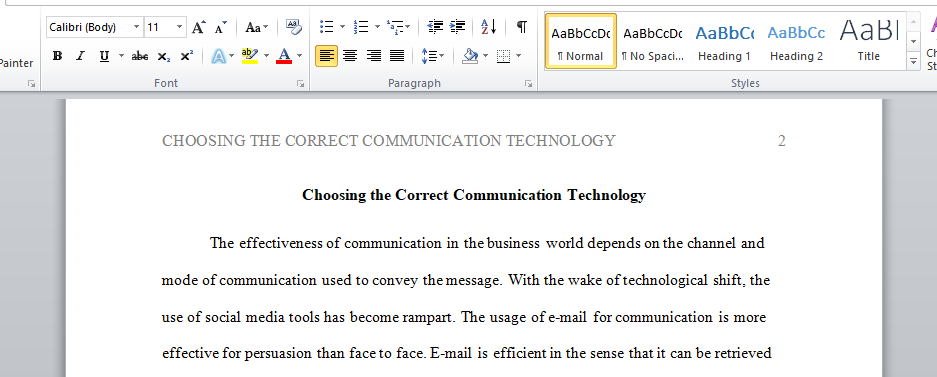The height and width of the screenshot is (377, 937).
Task: Select Align Text Left
Action: coord(326,56)
